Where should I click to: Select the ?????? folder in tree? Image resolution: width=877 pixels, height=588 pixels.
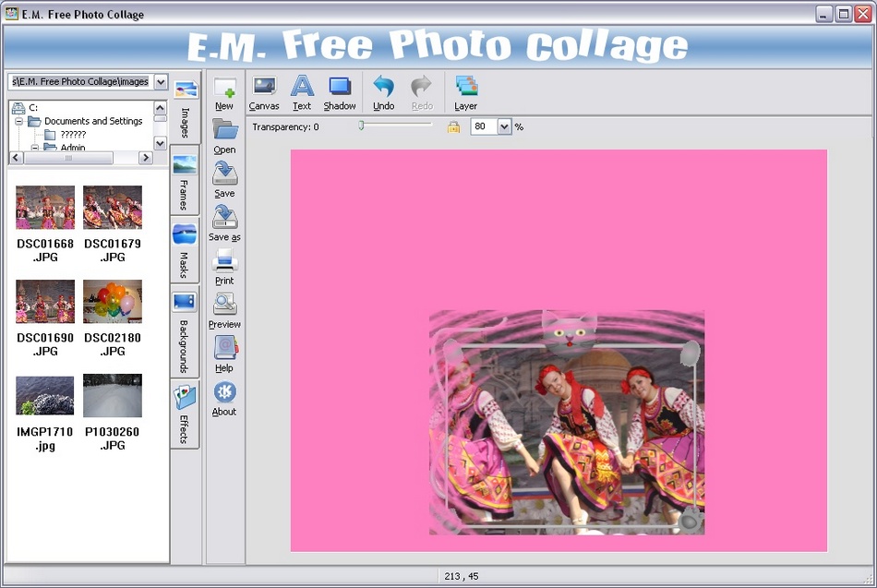[66, 134]
